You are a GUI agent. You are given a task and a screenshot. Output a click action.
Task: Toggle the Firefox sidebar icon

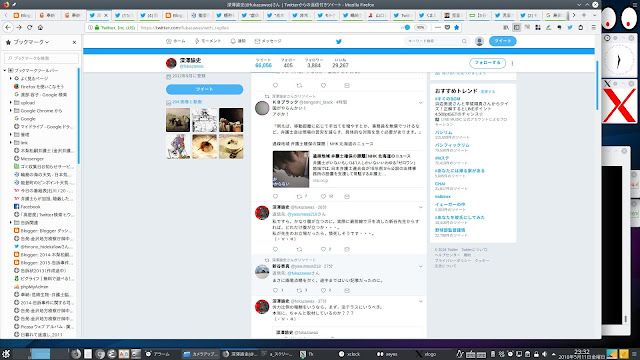516,27
